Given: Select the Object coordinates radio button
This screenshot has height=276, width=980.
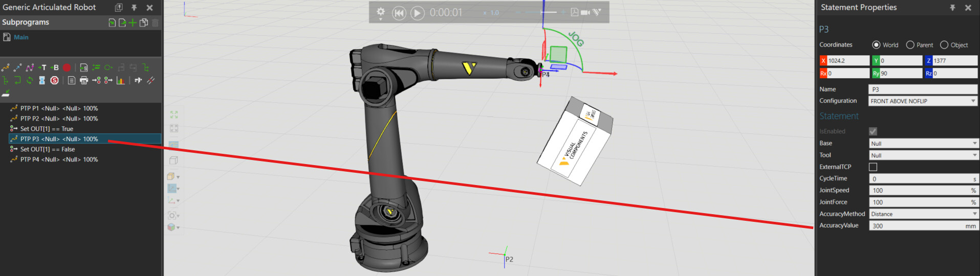Looking at the screenshot, I should click(x=944, y=45).
